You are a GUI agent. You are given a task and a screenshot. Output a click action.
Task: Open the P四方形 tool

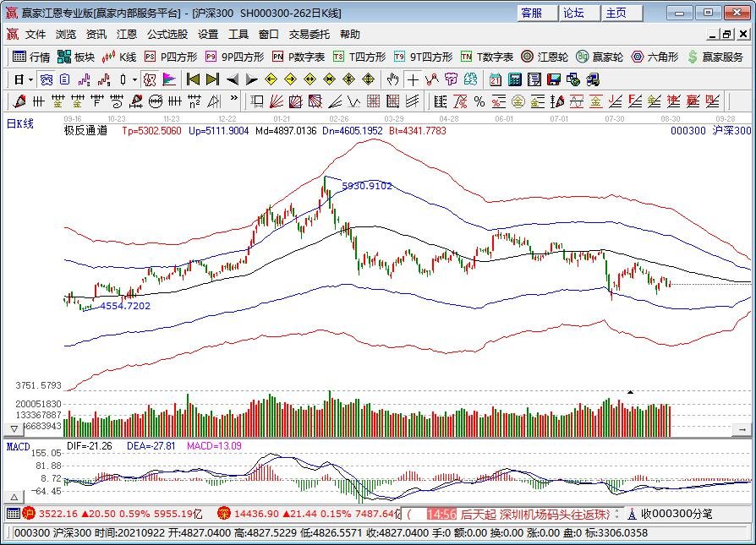click(x=171, y=57)
